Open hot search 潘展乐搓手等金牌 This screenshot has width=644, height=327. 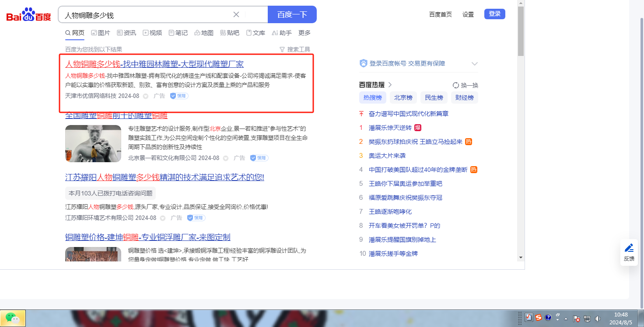pyautogui.click(x=393, y=254)
